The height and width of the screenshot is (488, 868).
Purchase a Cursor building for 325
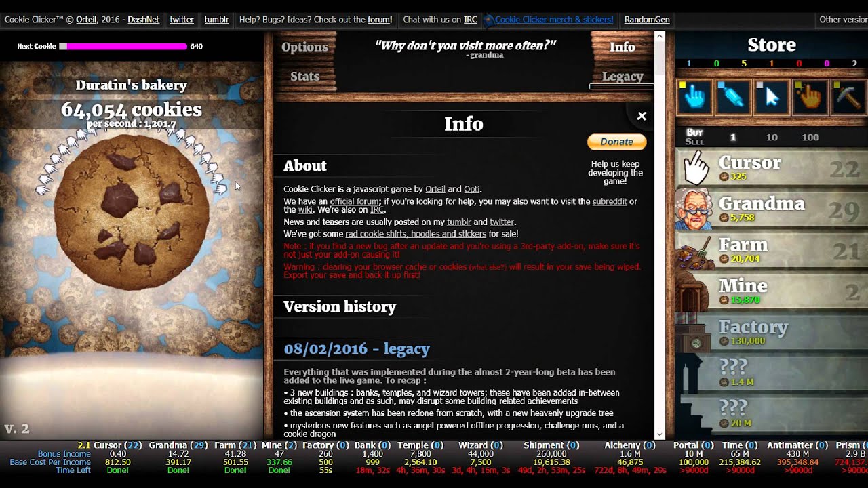(772, 169)
